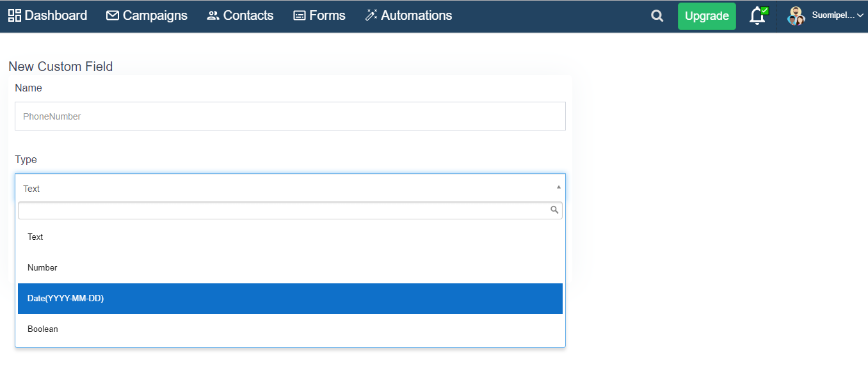The height and width of the screenshot is (378, 868).
Task: Open Forms from the top navigation
Action: [x=319, y=15]
